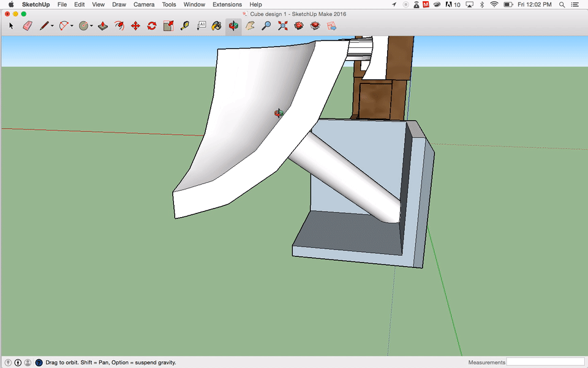588x368 pixels.
Task: Click the Zoom Extents tool
Action: click(282, 26)
